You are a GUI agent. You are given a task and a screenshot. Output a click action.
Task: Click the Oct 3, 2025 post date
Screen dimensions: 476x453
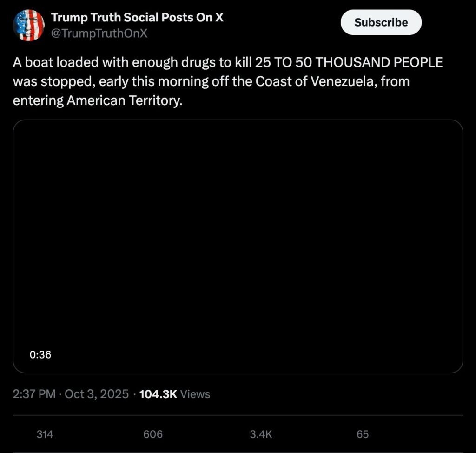click(x=96, y=394)
